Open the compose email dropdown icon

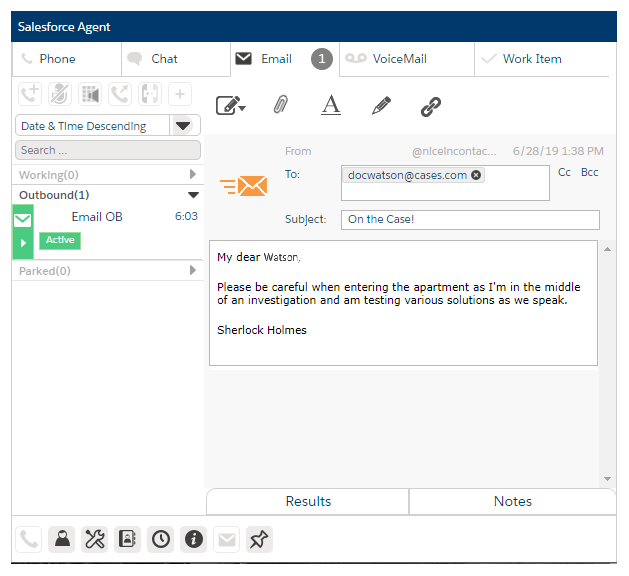(230, 106)
